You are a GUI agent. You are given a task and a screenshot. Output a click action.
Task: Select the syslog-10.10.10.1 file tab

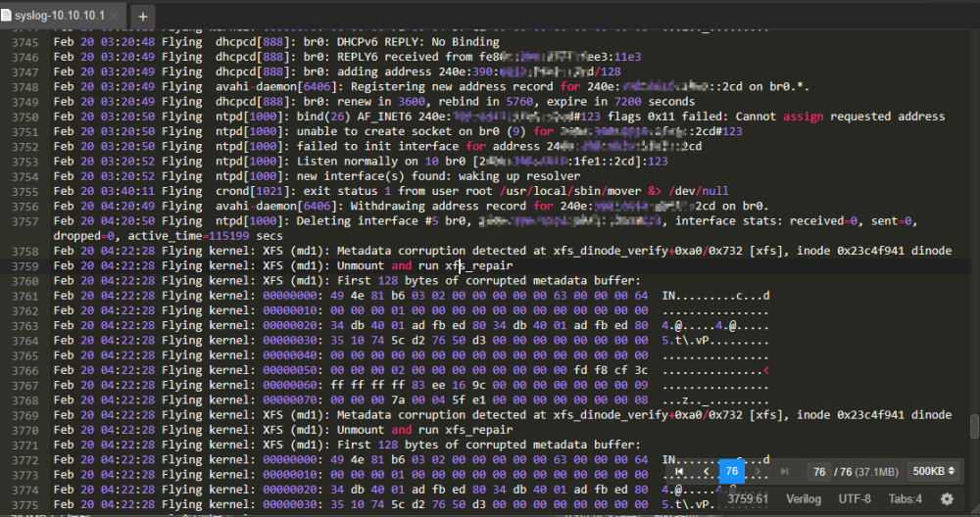coord(61,15)
